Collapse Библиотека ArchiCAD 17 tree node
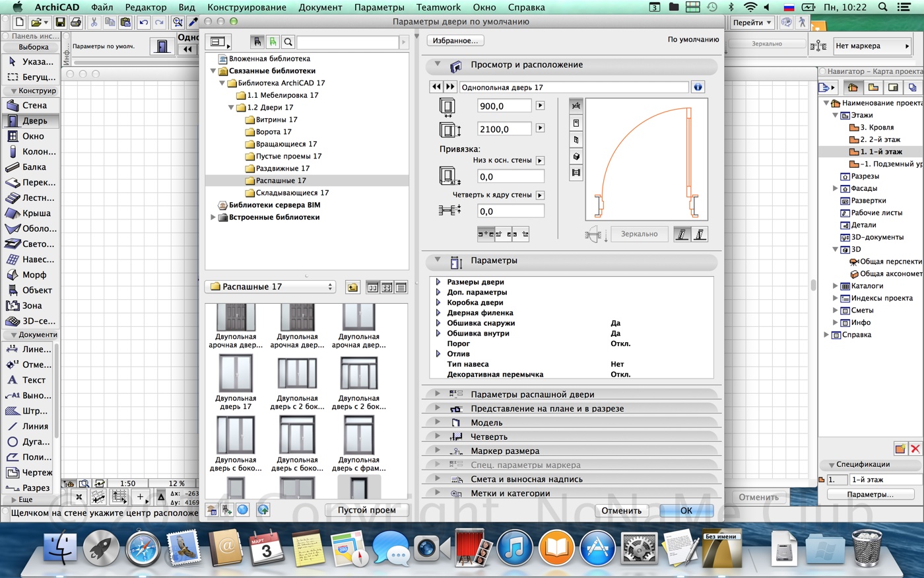 point(222,83)
